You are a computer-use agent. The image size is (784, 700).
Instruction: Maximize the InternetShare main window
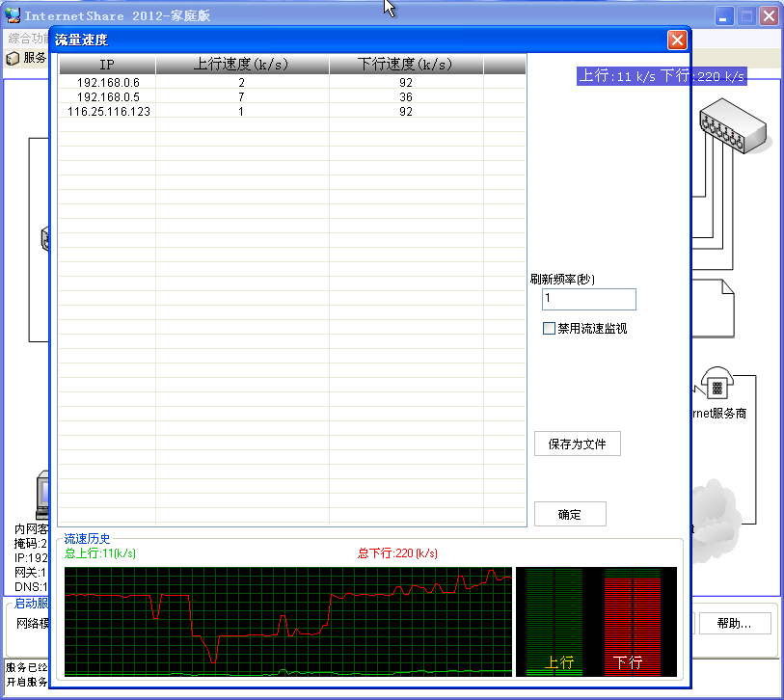[747, 16]
